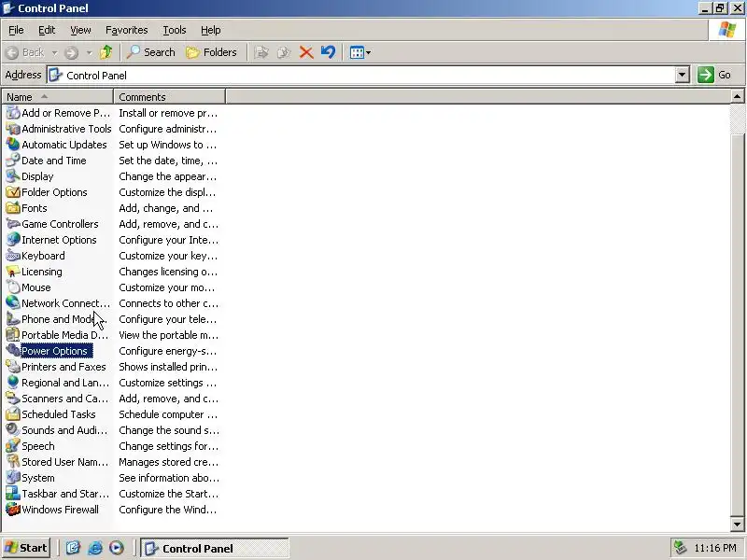Image resolution: width=747 pixels, height=560 pixels.
Task: Click the system tray network icon
Action: pos(681,548)
